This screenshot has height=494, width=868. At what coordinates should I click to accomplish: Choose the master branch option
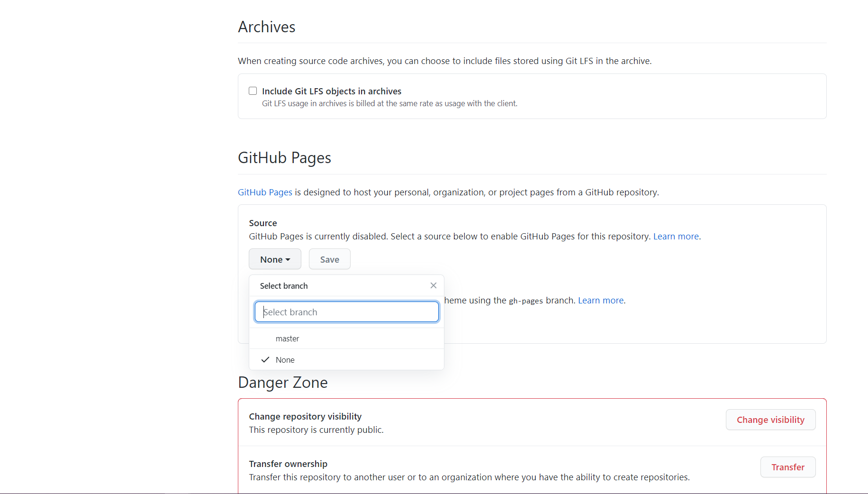tap(346, 338)
